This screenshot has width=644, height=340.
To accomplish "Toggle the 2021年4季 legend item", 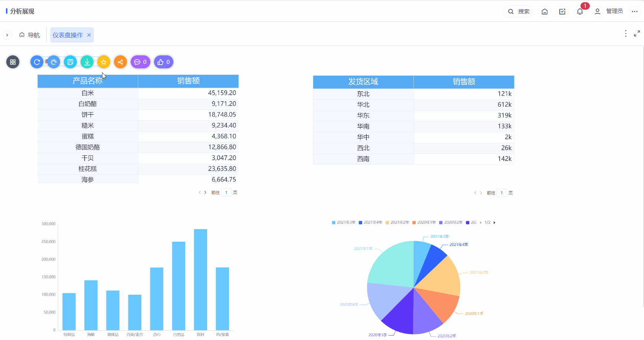I will (x=370, y=223).
